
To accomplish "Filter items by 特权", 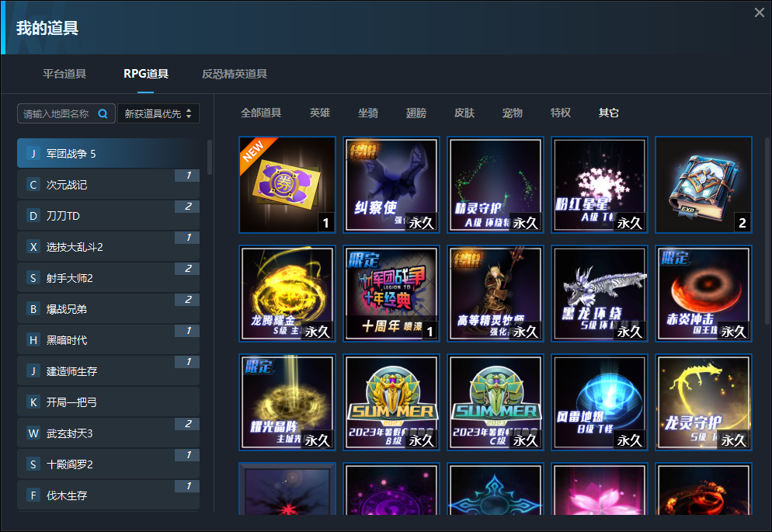I will [560, 113].
